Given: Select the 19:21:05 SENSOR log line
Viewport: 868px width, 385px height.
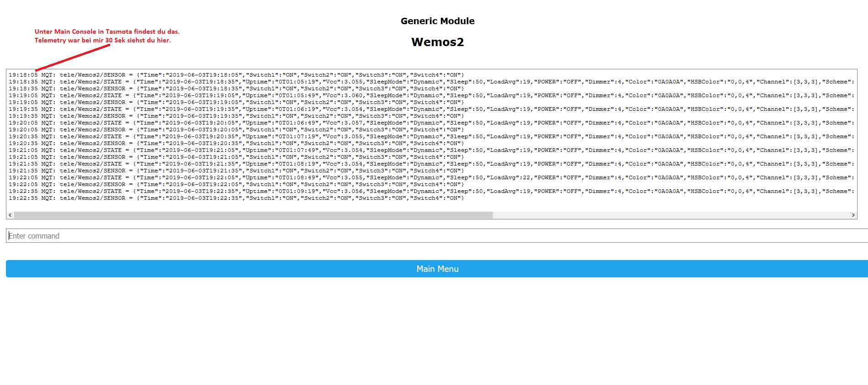Looking at the screenshot, I should tap(236, 157).
